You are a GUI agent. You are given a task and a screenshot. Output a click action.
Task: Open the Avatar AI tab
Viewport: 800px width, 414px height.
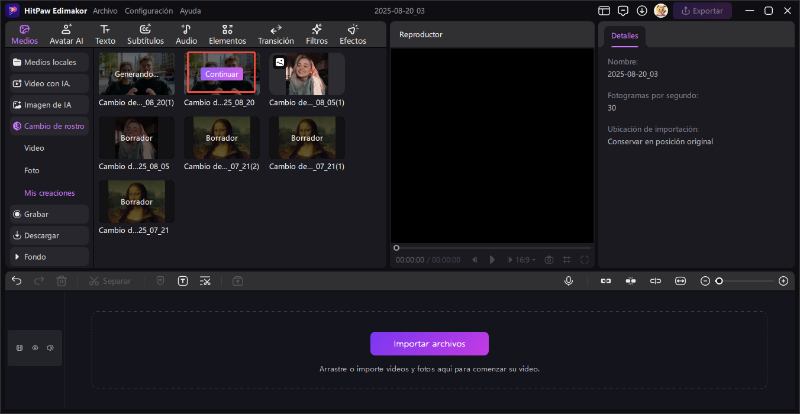[x=66, y=35]
